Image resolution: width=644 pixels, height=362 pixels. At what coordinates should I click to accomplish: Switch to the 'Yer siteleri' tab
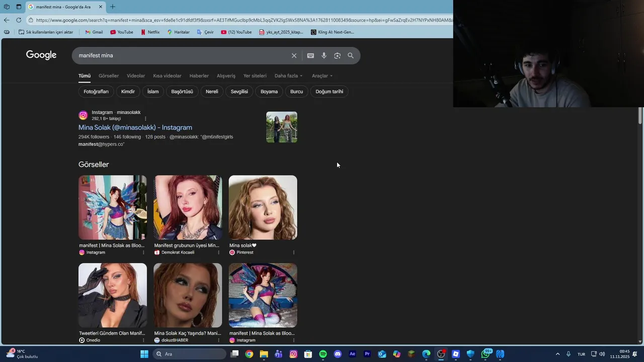(255, 76)
